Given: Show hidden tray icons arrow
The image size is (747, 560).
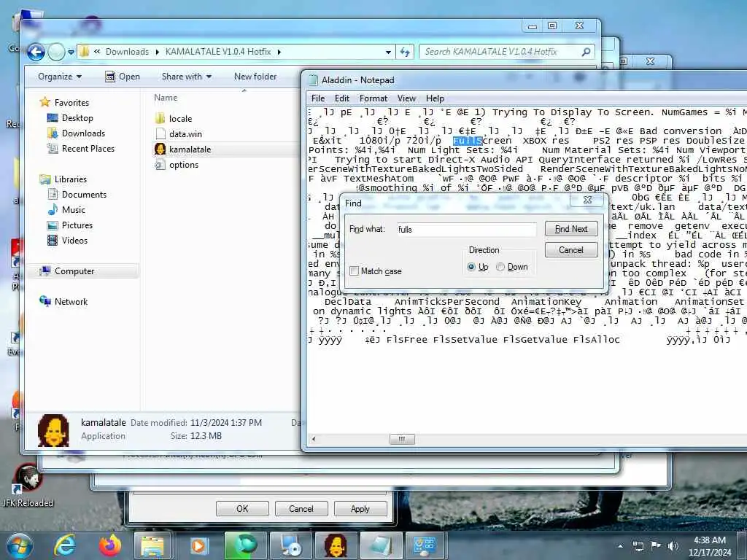Looking at the screenshot, I should (620, 546).
